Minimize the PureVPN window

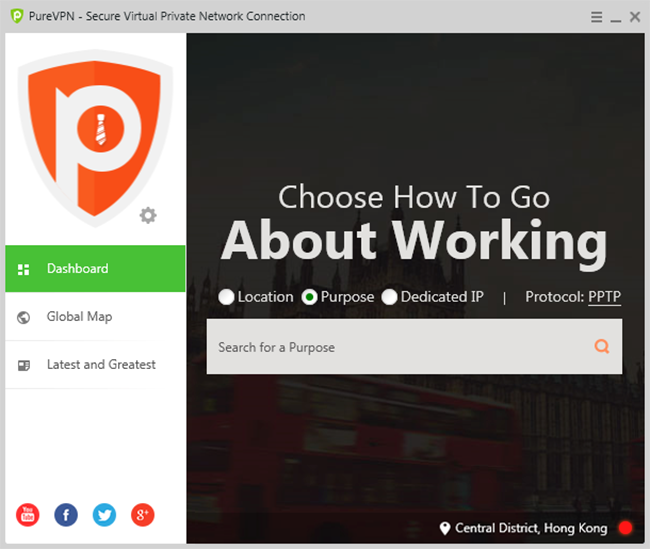click(616, 19)
